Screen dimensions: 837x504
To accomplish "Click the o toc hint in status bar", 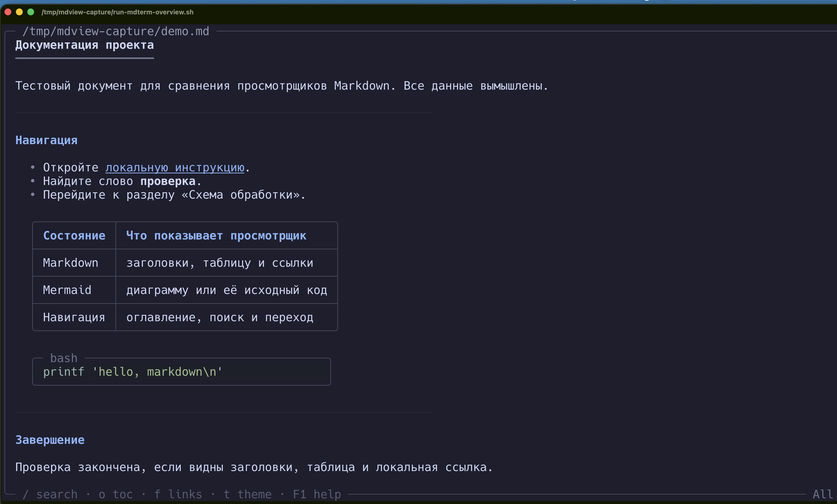I will tap(115, 495).
